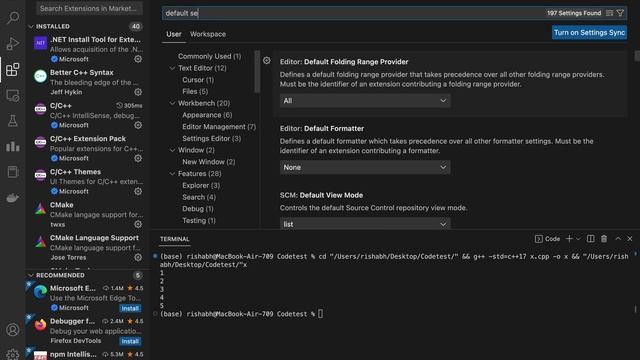Switch to the Workspace settings tab
640x360 pixels.
tap(208, 34)
